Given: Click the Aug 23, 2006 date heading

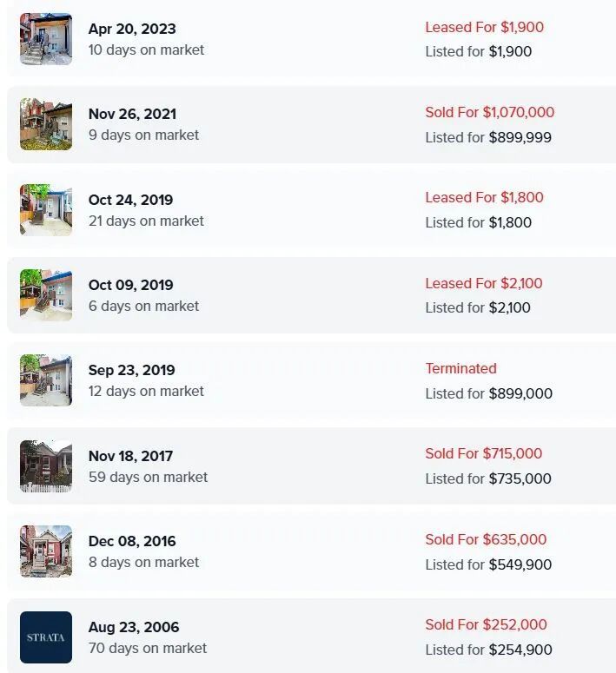Looking at the screenshot, I should 134,627.
